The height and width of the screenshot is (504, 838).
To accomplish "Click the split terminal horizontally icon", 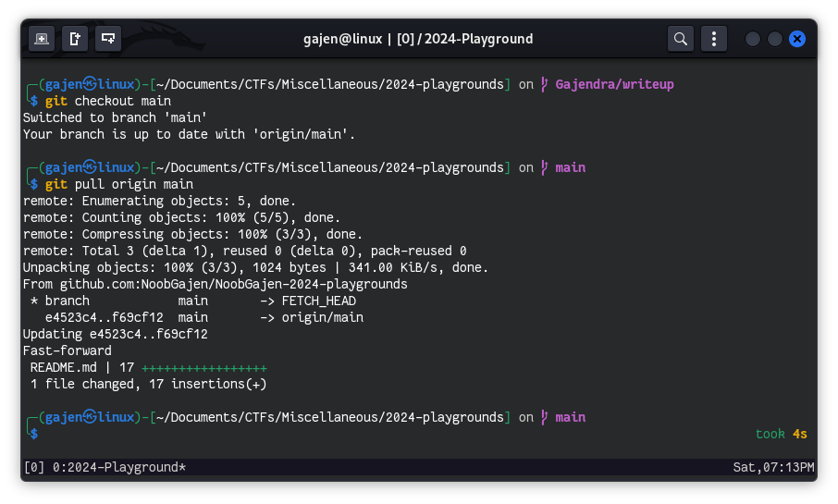I will click(108, 39).
